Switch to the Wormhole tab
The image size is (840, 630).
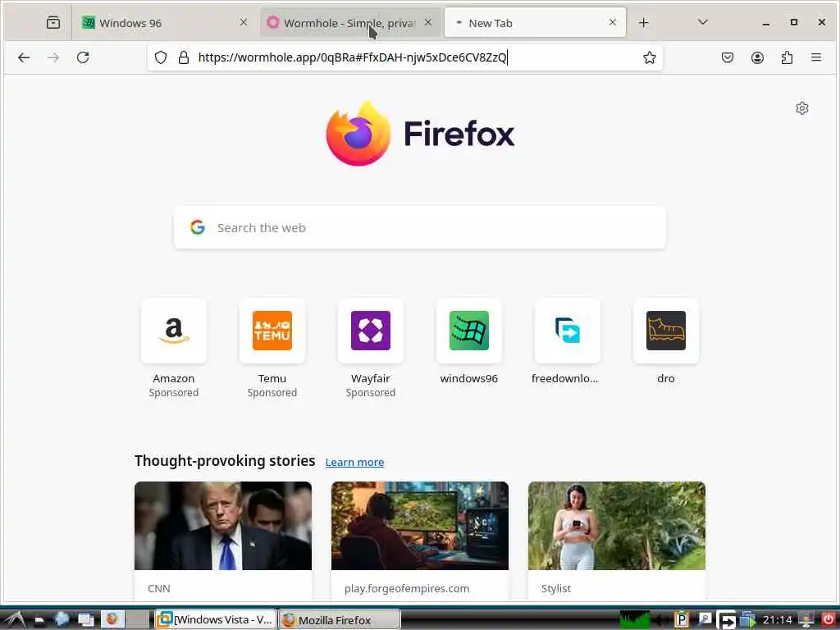click(350, 22)
